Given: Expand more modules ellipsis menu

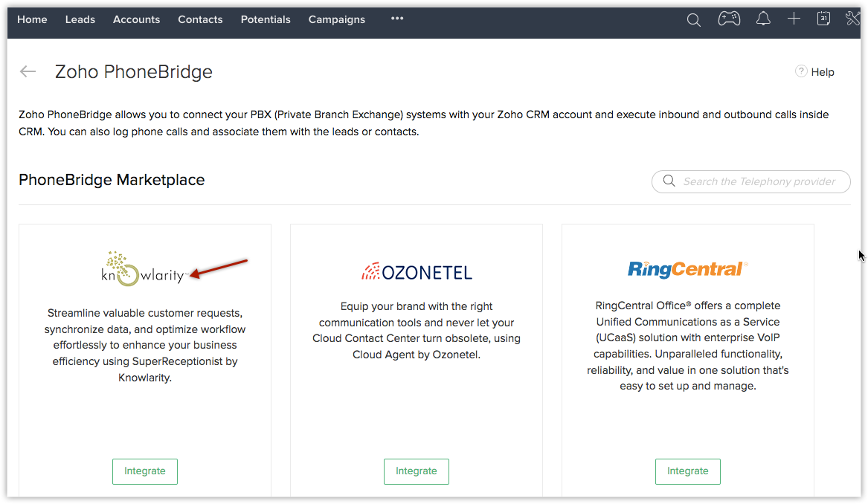Looking at the screenshot, I should pyautogui.click(x=397, y=19).
